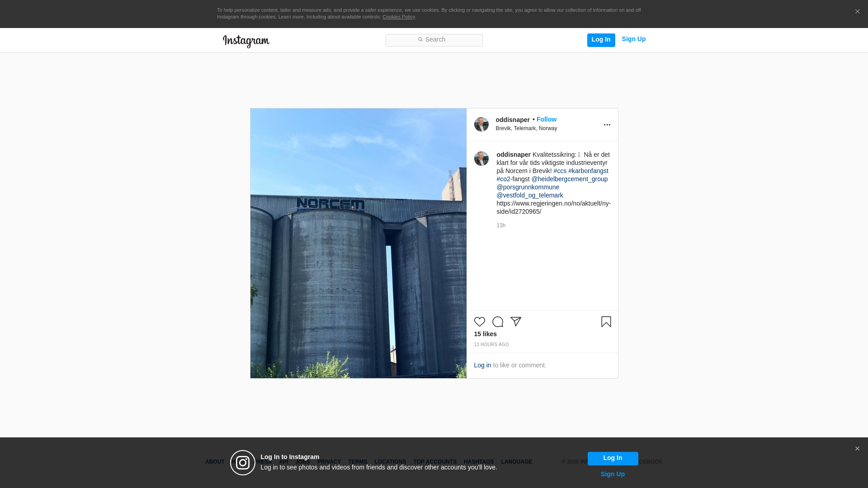868x488 pixels.
Task: Click the Instagram logo in header
Action: 246,41
